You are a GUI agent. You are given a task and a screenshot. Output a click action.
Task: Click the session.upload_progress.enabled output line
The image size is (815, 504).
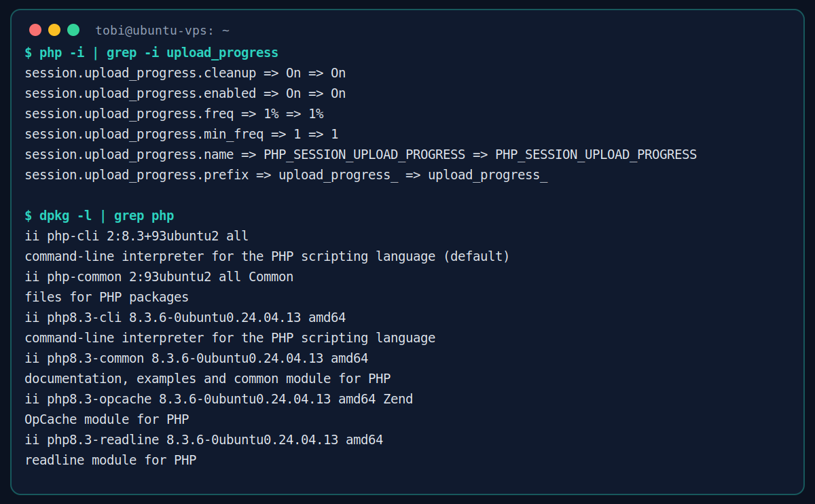[185, 94]
